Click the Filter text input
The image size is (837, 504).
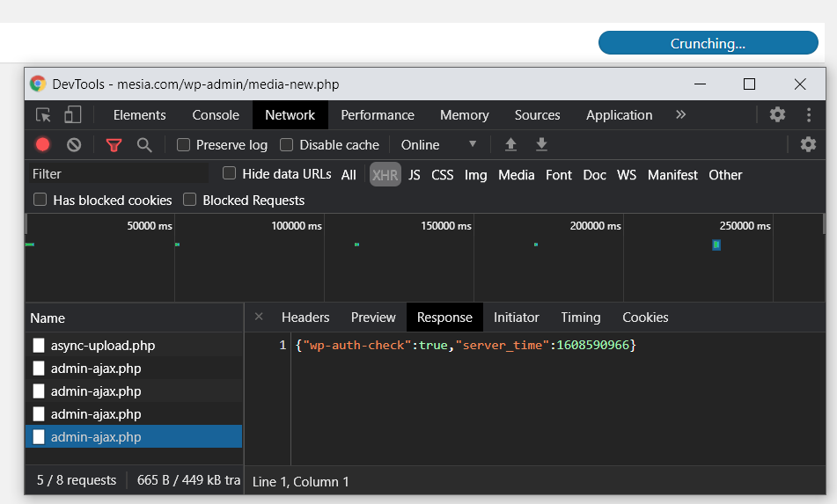[119, 174]
